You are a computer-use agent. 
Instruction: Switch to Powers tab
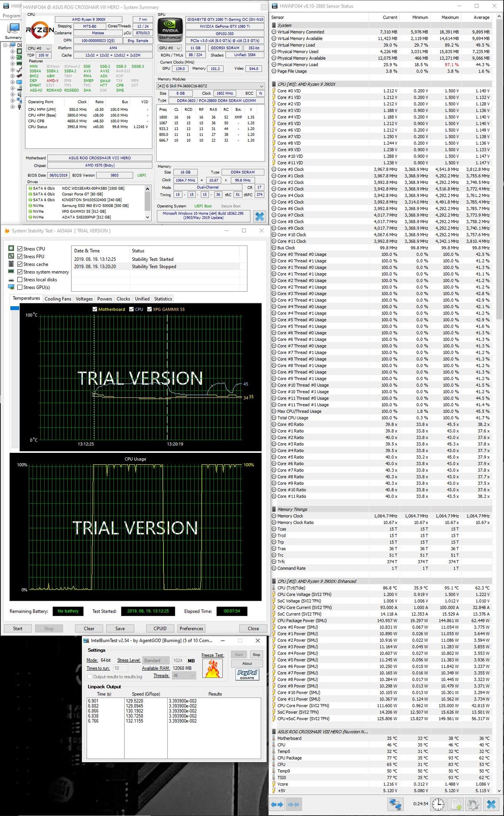pyautogui.click(x=105, y=299)
